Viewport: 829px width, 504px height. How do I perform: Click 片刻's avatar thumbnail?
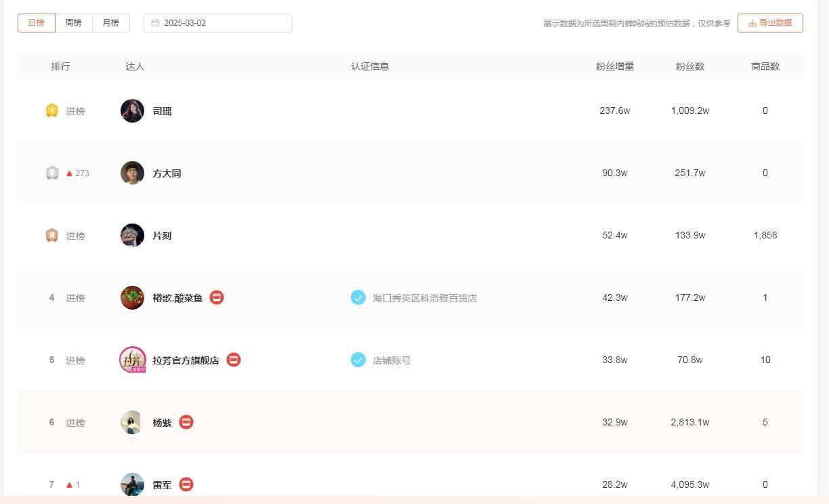(x=132, y=236)
